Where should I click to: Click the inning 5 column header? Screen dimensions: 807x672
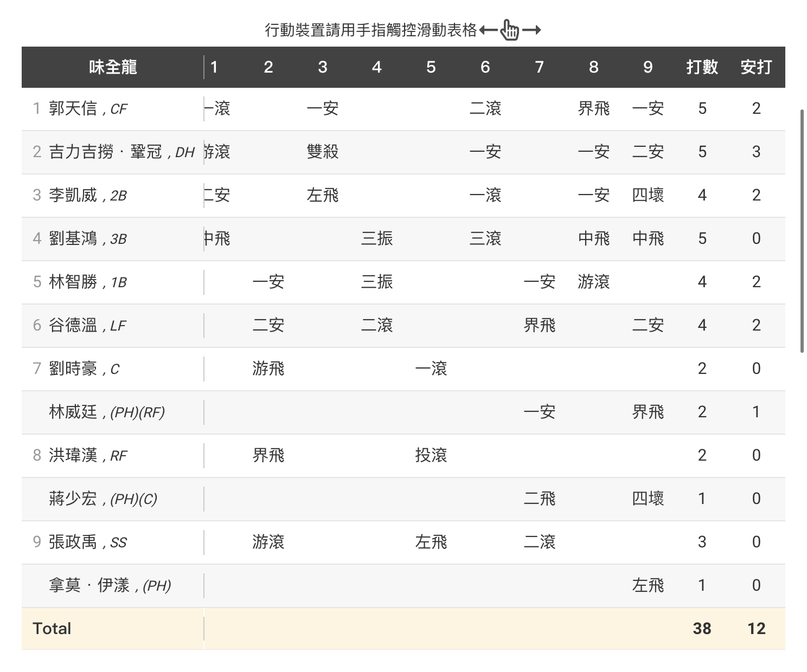pyautogui.click(x=431, y=67)
